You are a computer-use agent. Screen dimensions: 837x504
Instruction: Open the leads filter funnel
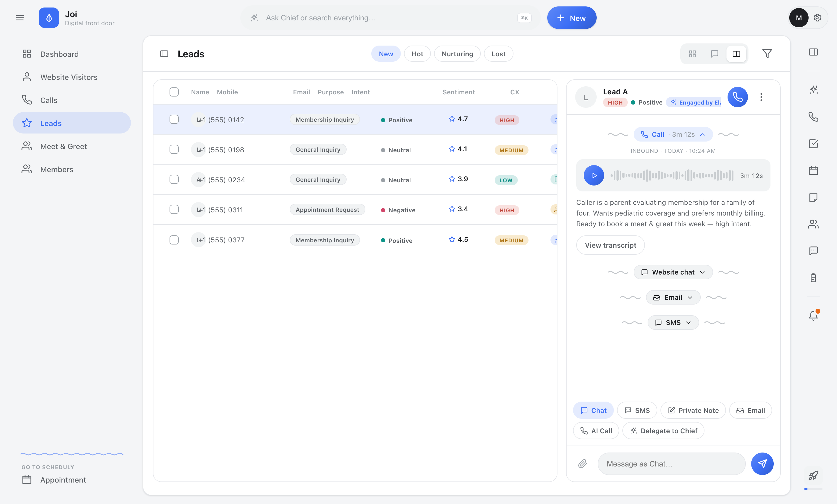pyautogui.click(x=767, y=54)
